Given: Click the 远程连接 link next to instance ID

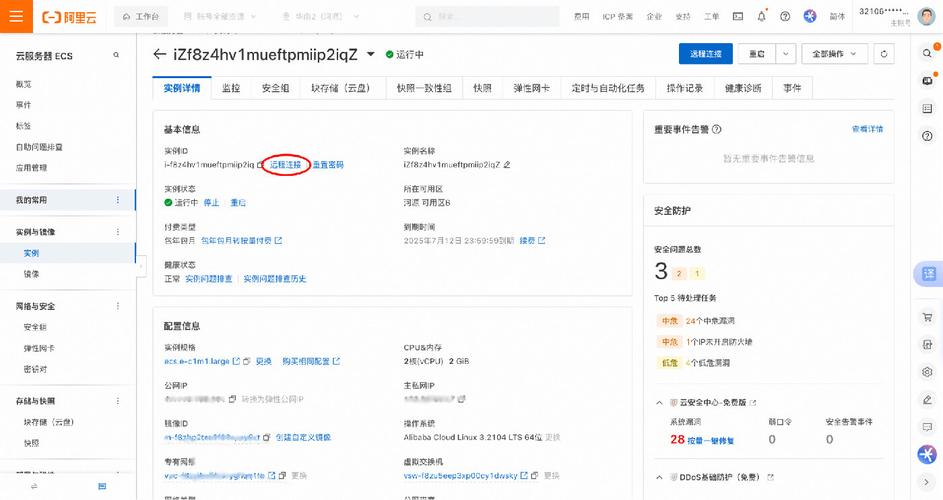Looking at the screenshot, I should [x=285, y=165].
